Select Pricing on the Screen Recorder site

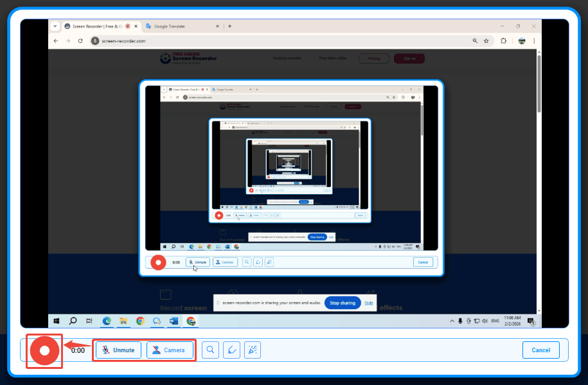point(375,58)
